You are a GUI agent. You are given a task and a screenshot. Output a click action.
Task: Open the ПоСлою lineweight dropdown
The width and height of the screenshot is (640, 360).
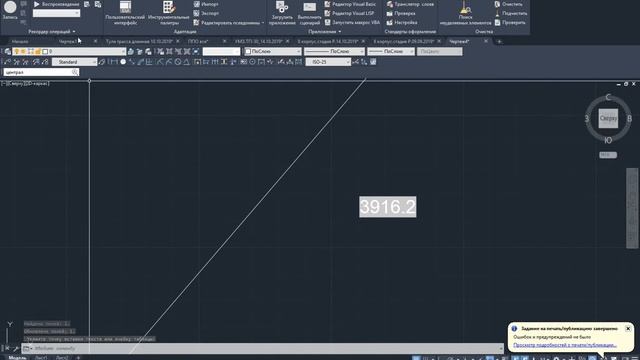pos(391,51)
